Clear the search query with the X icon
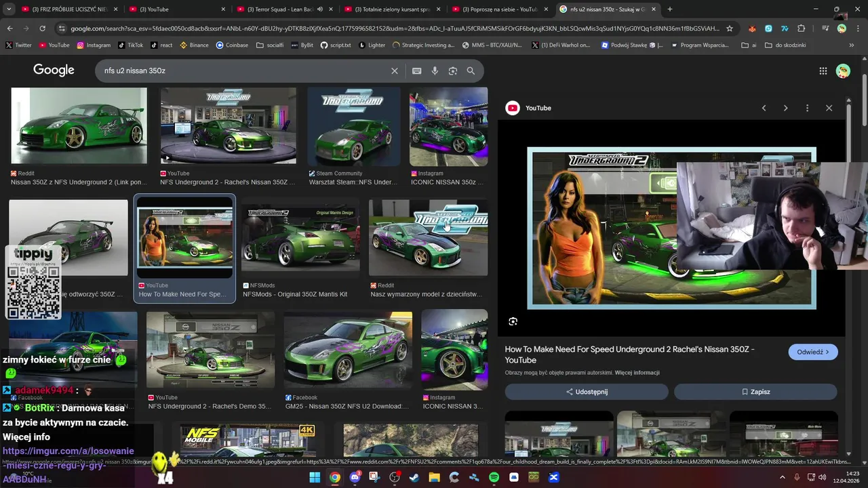868x488 pixels. [395, 70]
